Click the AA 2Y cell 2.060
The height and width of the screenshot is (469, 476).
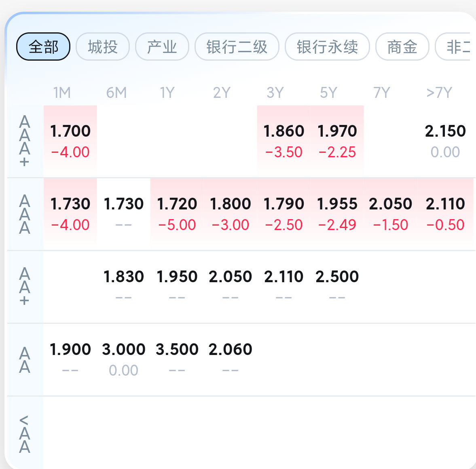(230, 360)
